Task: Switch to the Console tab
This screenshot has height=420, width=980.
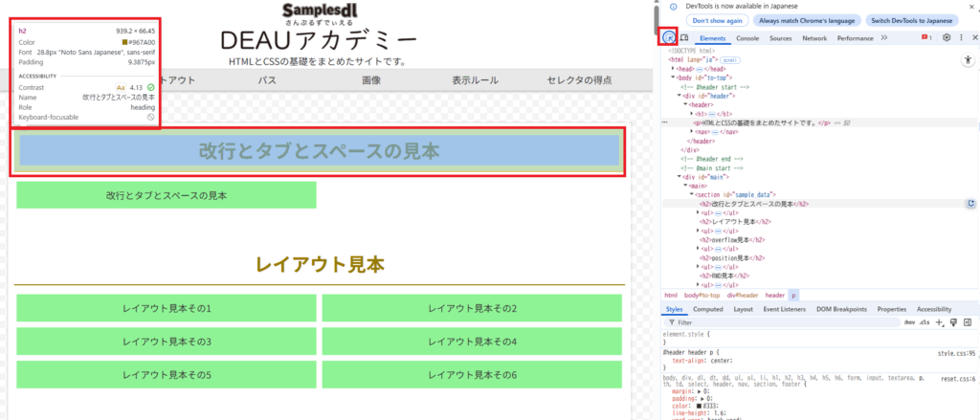Action: pyautogui.click(x=747, y=37)
